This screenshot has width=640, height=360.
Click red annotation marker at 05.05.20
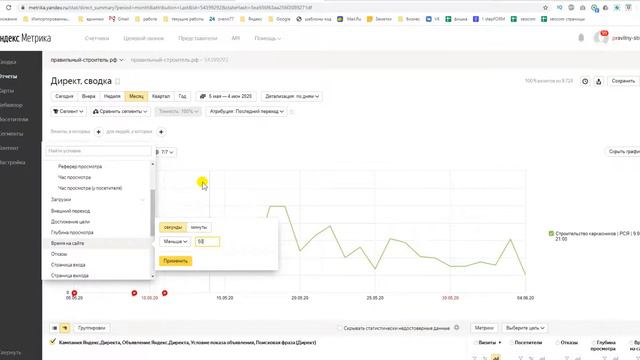click(74, 293)
